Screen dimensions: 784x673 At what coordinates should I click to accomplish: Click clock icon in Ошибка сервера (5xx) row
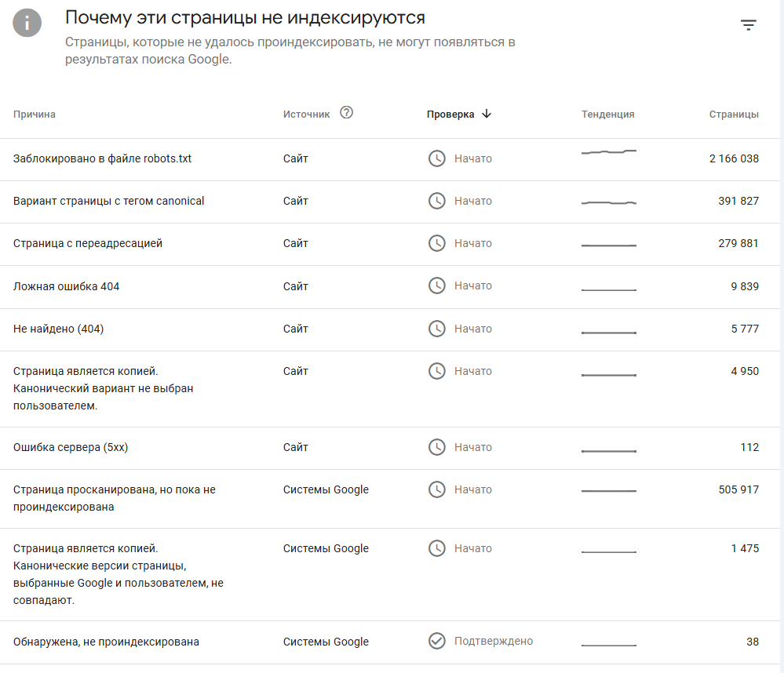pos(436,447)
